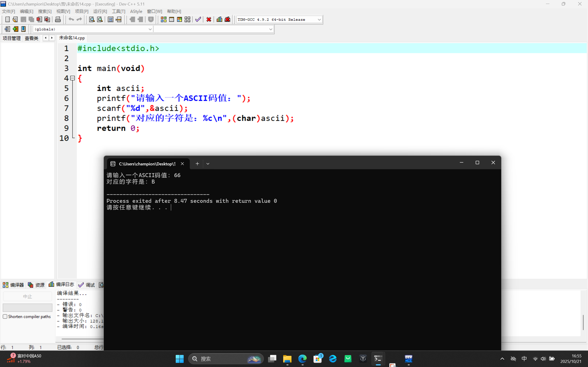Click the Undo arrow toolbar icon

click(x=71, y=19)
